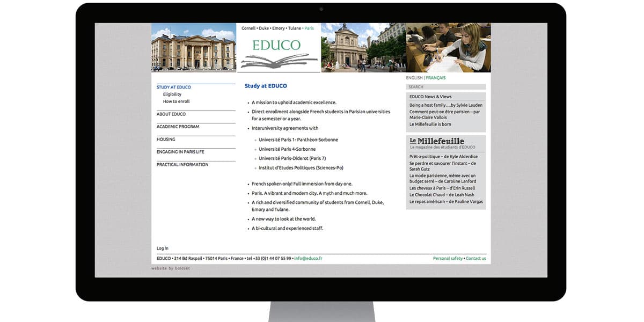Go to Academic Program page

click(178, 127)
